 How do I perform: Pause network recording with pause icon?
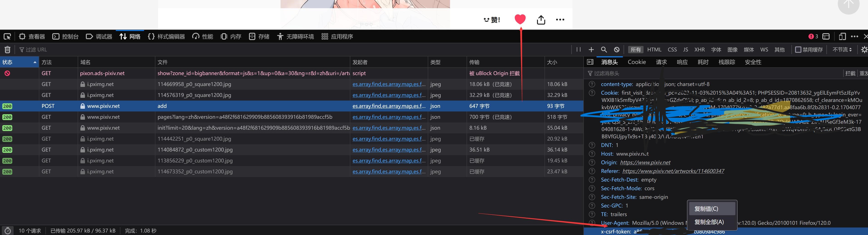coord(579,50)
